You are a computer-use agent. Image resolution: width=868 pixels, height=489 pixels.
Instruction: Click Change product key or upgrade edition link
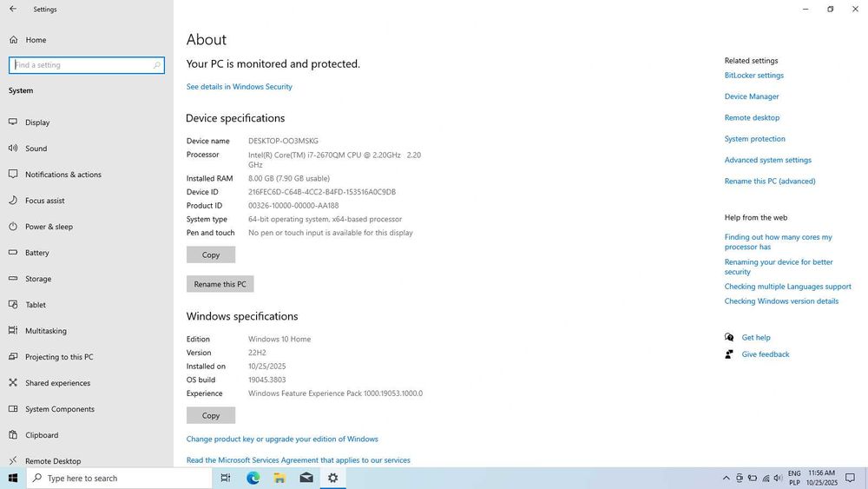(282, 439)
